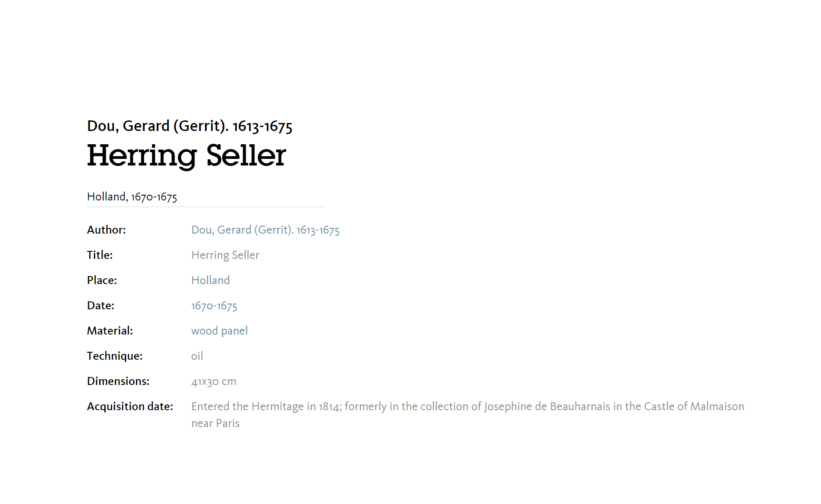The height and width of the screenshot is (504, 821).
Task: Open the 1670-1675 date link
Action: [x=214, y=306]
